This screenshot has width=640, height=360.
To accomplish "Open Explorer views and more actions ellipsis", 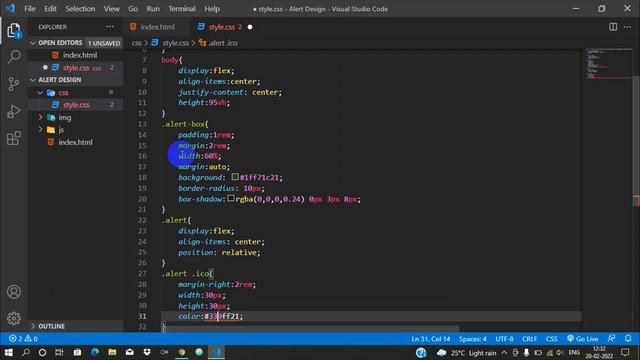I will [110, 27].
